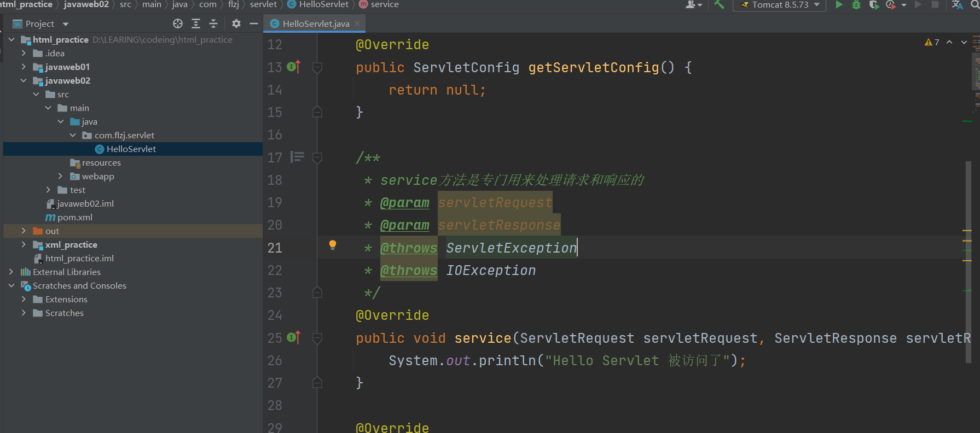Expand External Libraries
Image resolution: width=980 pixels, height=433 pixels.
coord(11,272)
